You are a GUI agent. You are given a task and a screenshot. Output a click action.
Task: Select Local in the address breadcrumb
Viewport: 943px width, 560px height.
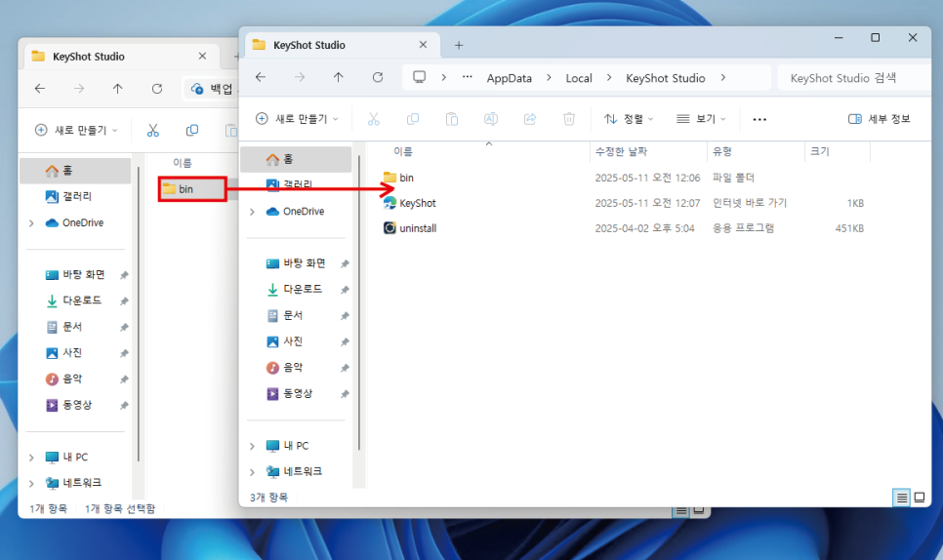click(579, 78)
